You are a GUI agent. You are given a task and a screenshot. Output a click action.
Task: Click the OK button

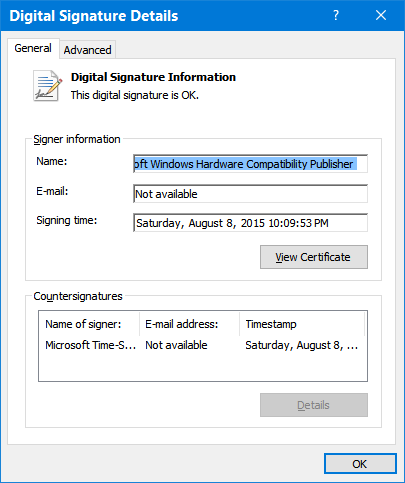click(x=360, y=464)
